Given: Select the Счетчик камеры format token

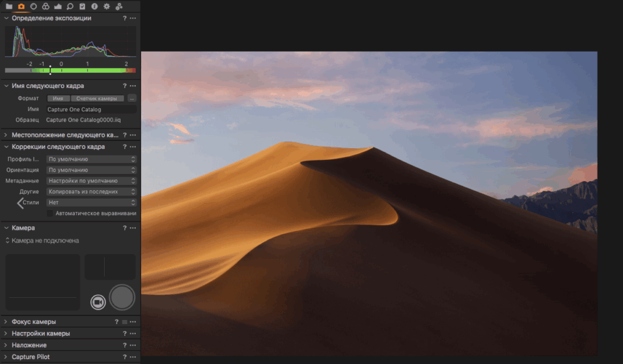Looking at the screenshot, I should pos(97,98).
